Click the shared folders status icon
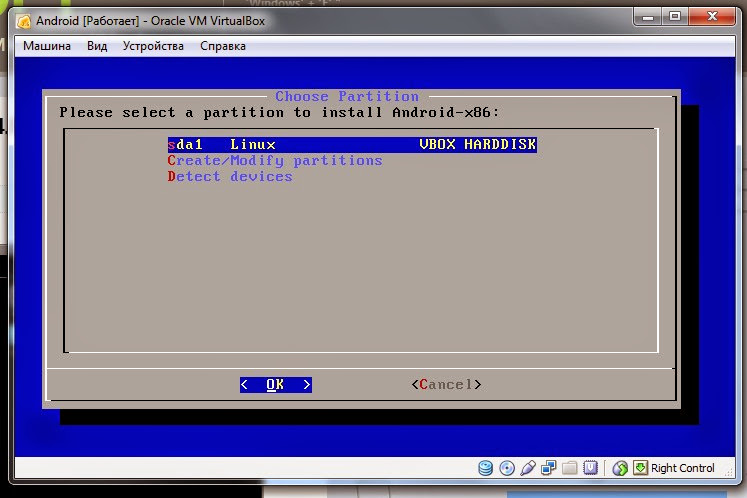747x498 pixels. (x=569, y=468)
